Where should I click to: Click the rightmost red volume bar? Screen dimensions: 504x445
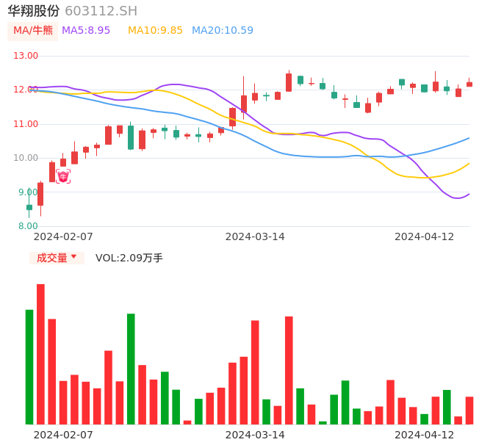469,410
